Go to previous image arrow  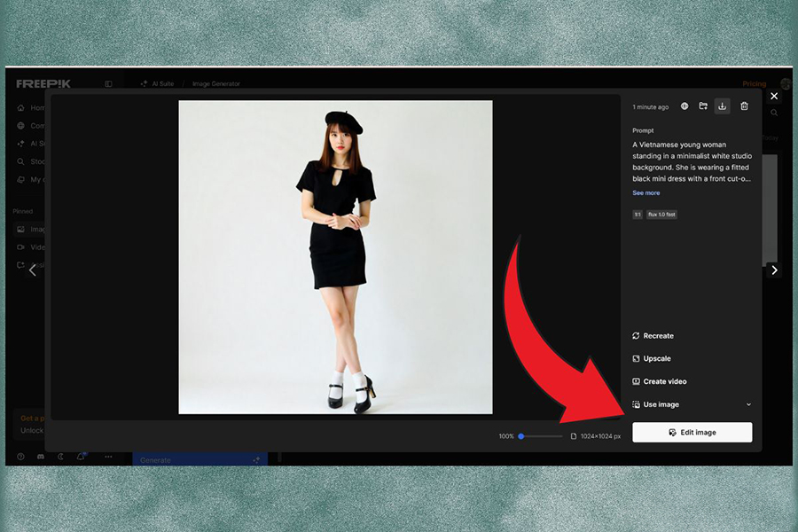pos(33,270)
